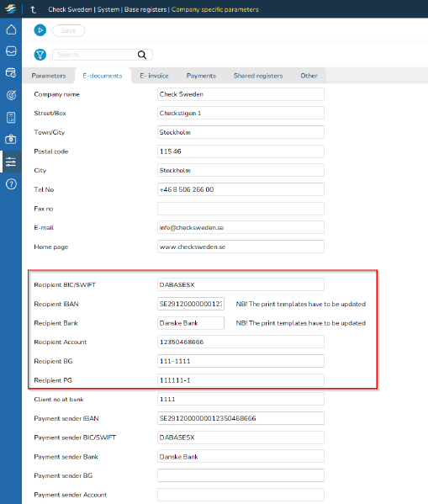The height and width of the screenshot is (504, 428).
Task: Click the Check Sweden breadcrumb
Action: 70,9
